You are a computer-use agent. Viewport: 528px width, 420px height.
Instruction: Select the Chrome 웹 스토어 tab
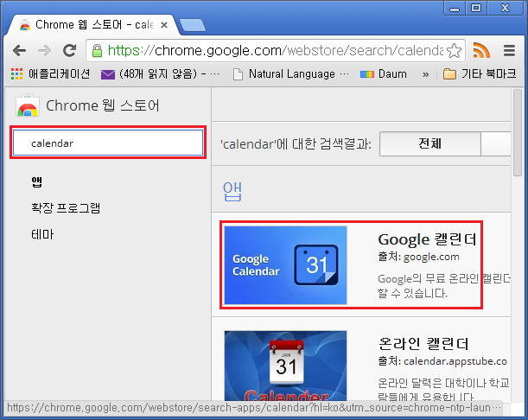[92, 25]
